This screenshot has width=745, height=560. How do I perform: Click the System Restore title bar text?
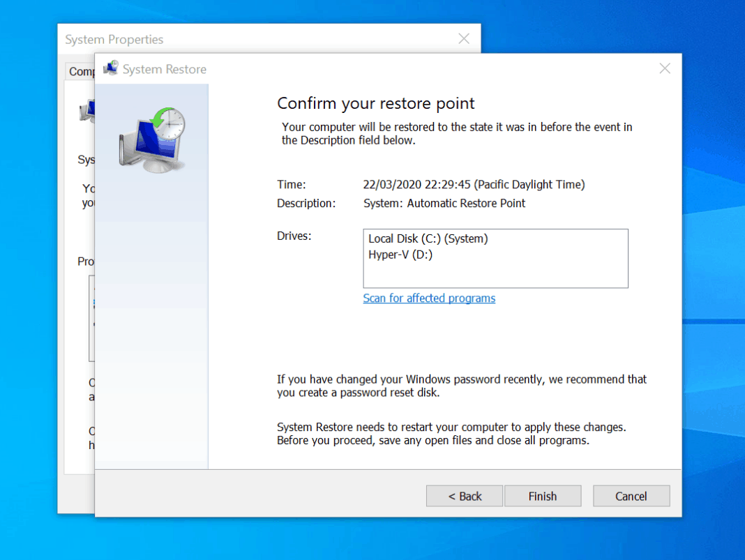[165, 69]
